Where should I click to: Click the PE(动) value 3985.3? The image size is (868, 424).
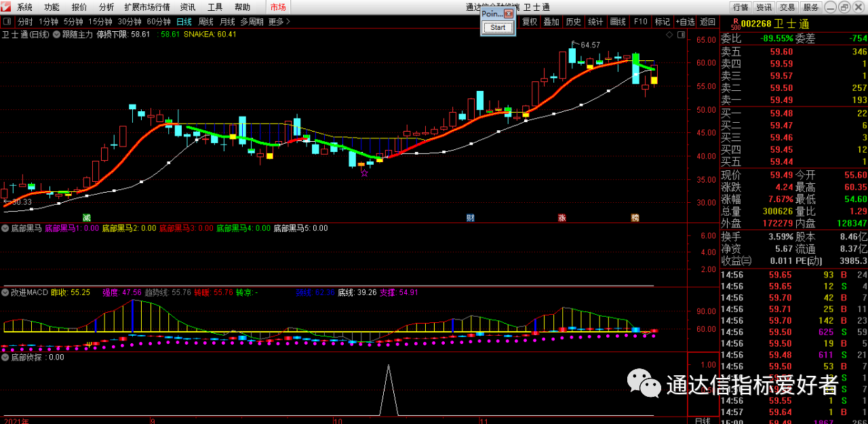[852, 261]
